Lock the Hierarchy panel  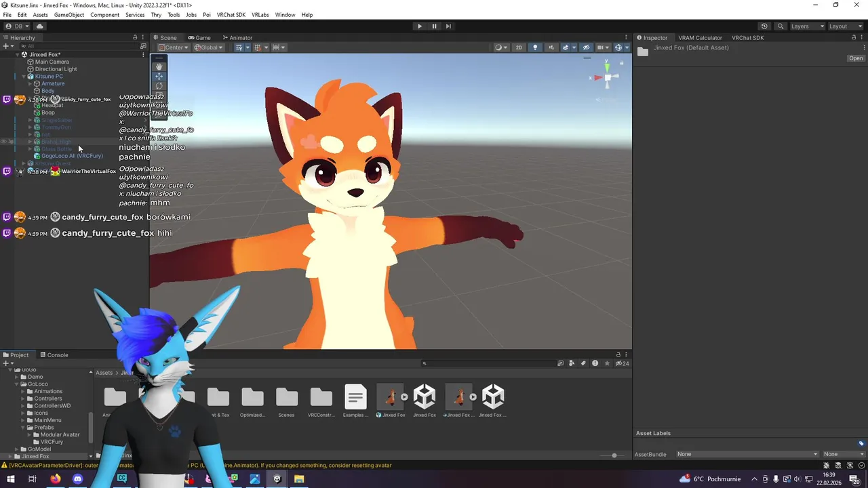pyautogui.click(x=135, y=38)
